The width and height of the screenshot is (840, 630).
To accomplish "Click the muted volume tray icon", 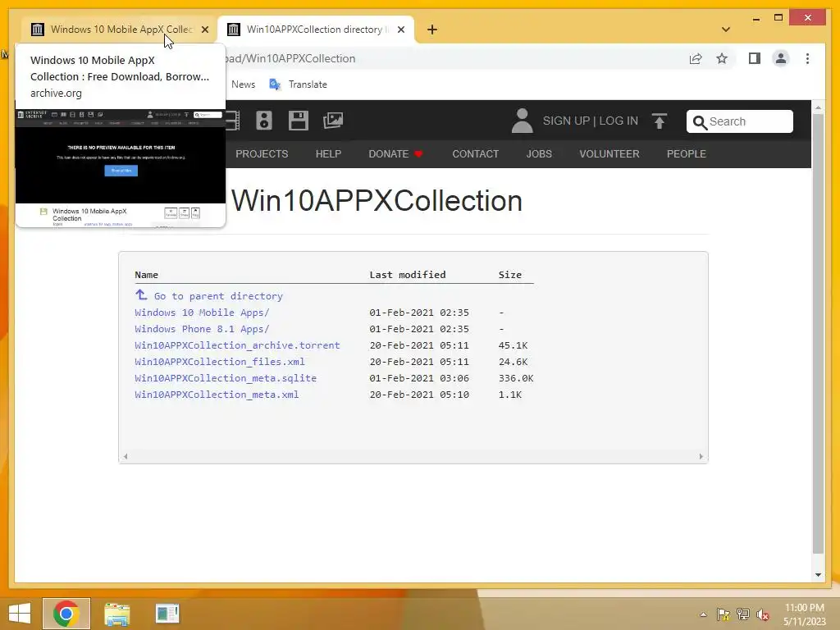I will point(763,614).
